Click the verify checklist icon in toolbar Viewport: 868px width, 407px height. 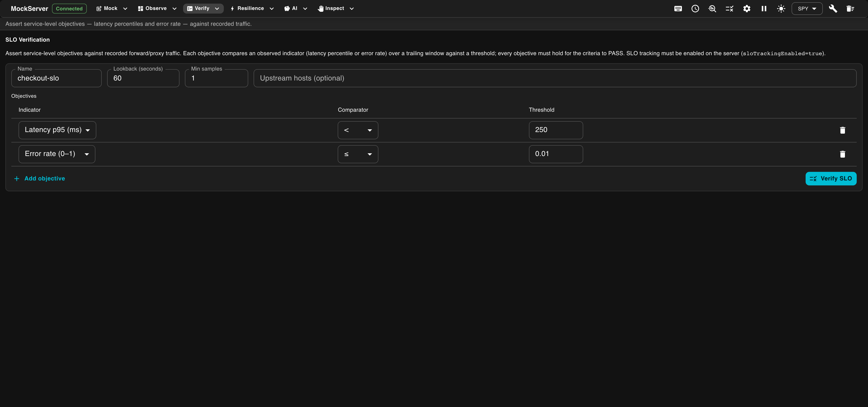(729, 9)
